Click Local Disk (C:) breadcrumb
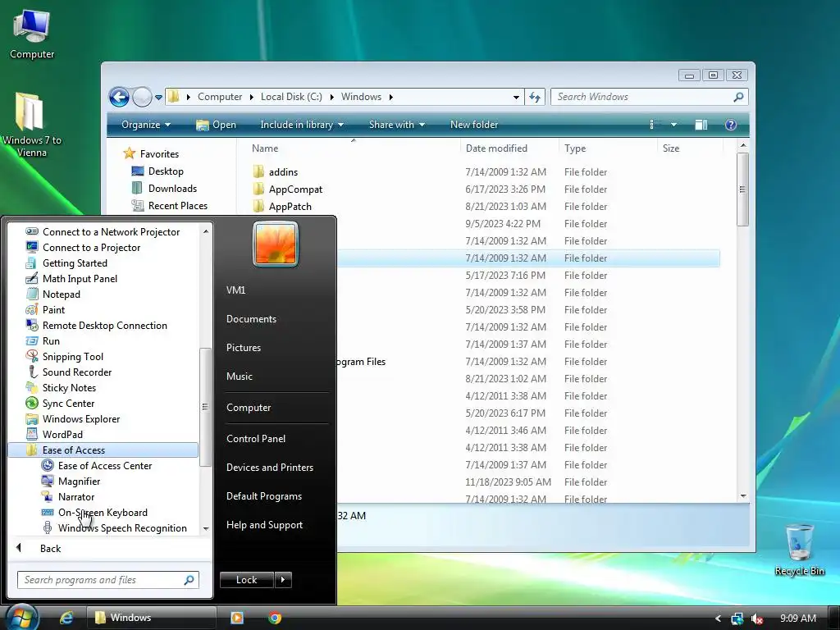Screen dimensions: 840x630 point(291,97)
